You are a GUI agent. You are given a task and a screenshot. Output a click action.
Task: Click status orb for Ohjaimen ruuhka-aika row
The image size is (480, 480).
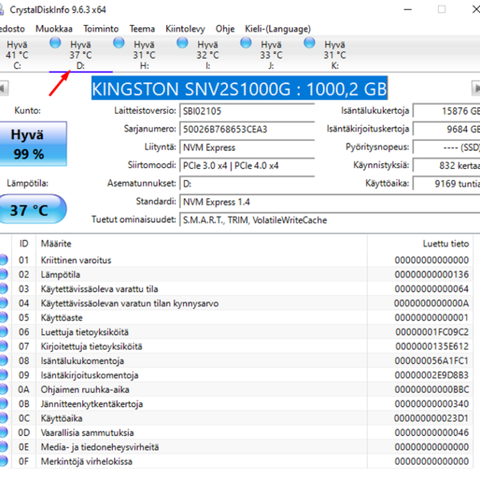point(3,389)
